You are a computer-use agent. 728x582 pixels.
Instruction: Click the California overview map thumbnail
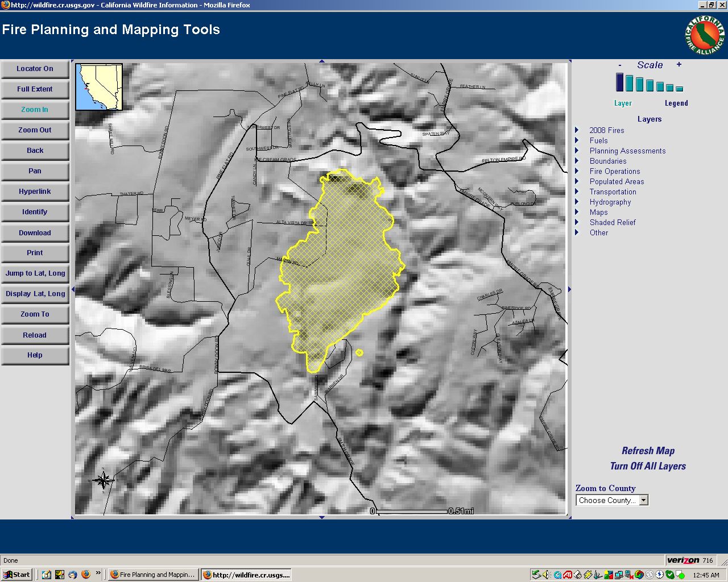pyautogui.click(x=99, y=86)
